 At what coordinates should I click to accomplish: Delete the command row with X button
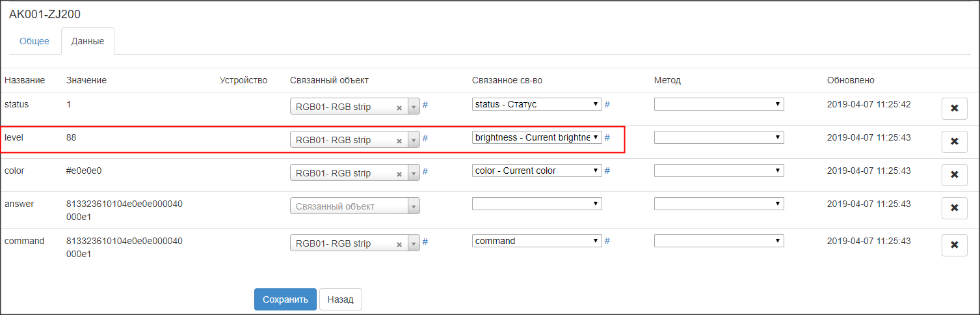click(954, 245)
